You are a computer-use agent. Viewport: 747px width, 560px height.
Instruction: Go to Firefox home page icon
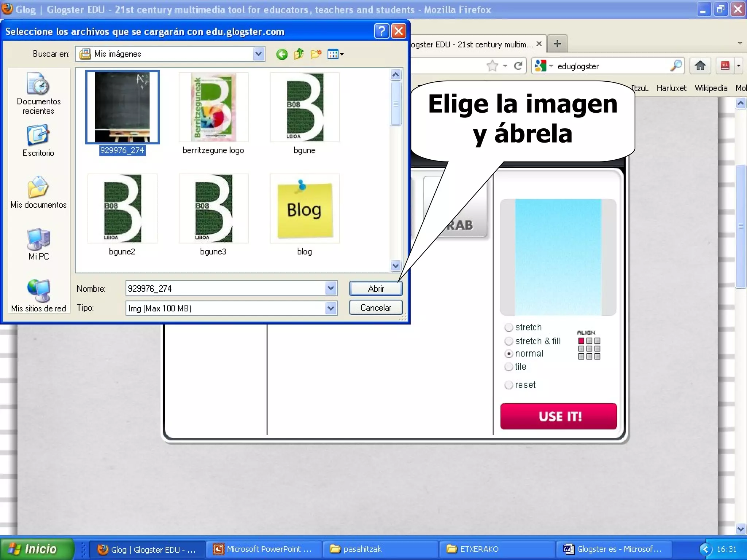700,66
